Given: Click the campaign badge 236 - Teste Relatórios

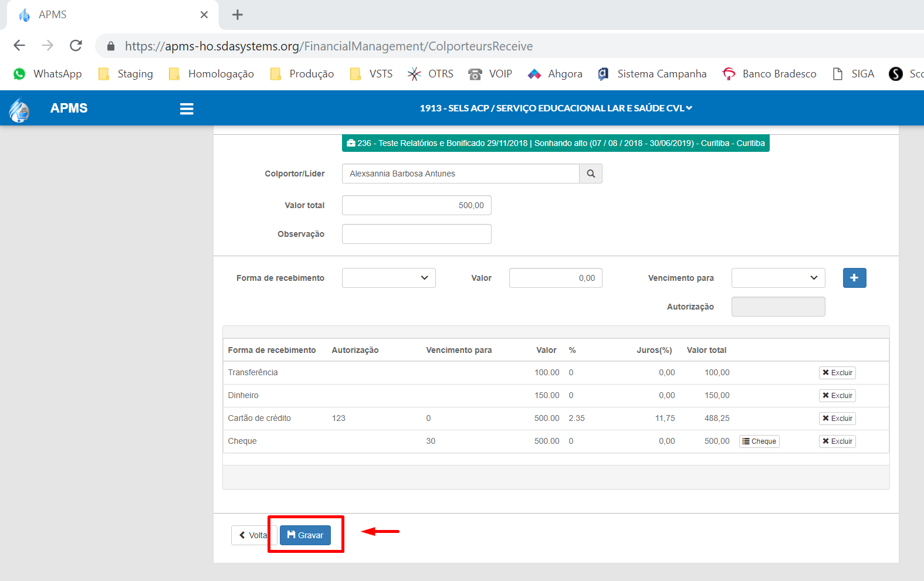Looking at the screenshot, I should 556,143.
